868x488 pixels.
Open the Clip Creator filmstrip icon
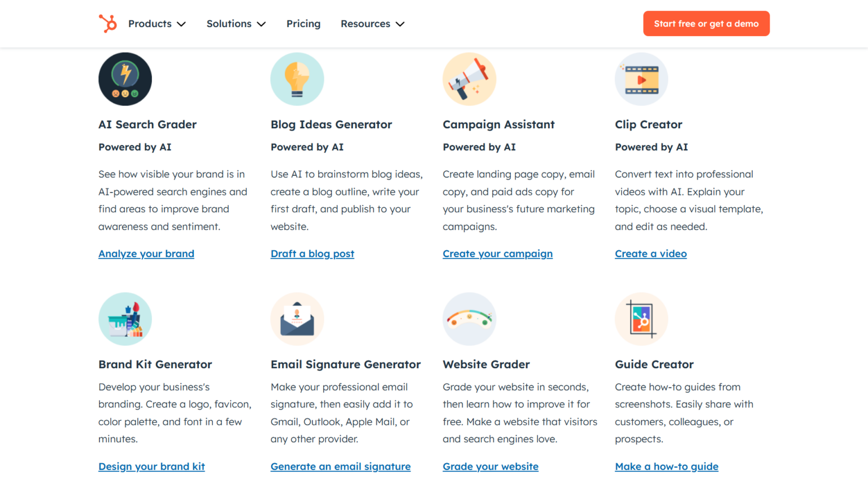pyautogui.click(x=641, y=79)
